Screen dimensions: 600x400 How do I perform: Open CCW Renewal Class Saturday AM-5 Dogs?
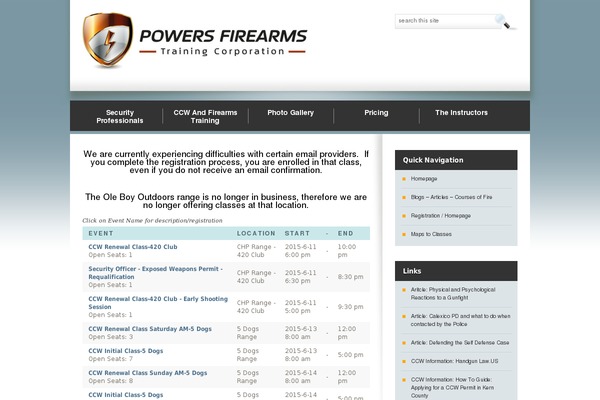tap(150, 329)
